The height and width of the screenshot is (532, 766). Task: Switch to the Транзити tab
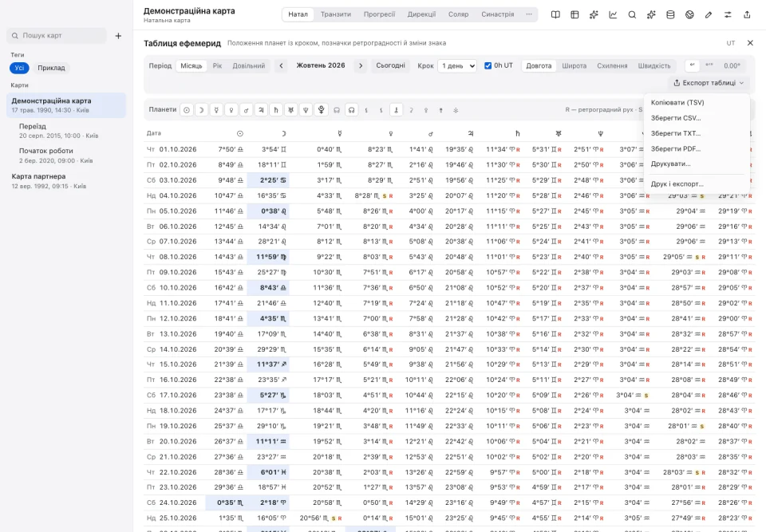pos(336,14)
